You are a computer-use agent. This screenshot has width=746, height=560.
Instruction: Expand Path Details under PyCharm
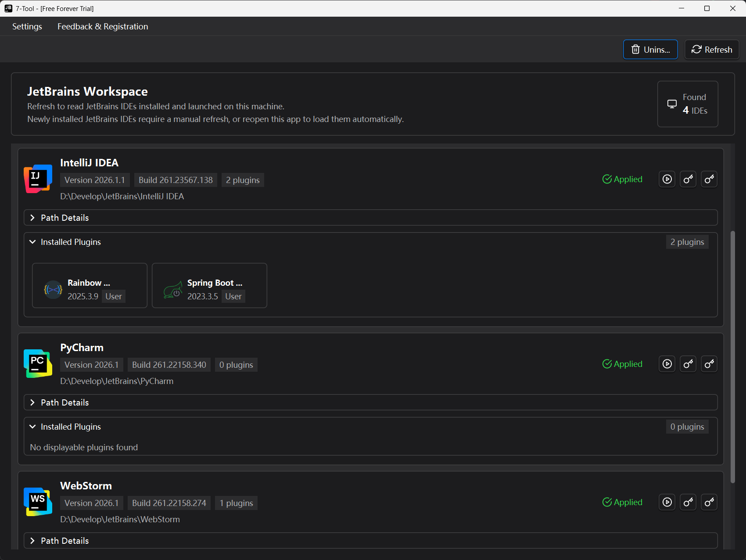click(370, 402)
